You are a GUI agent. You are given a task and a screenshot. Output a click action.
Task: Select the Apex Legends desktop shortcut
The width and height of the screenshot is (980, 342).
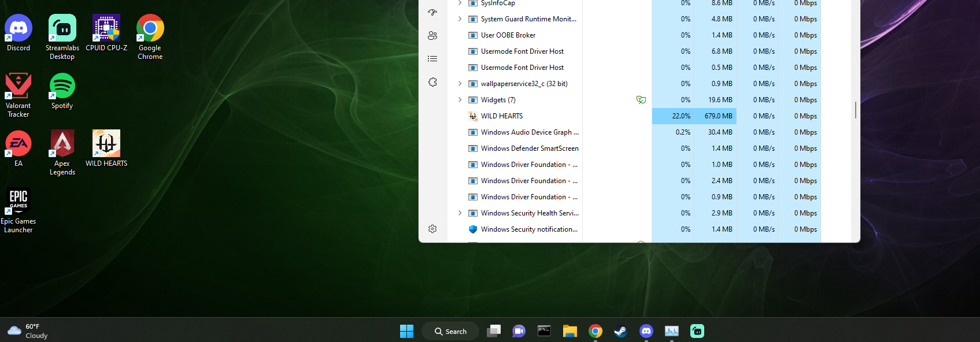(x=62, y=153)
